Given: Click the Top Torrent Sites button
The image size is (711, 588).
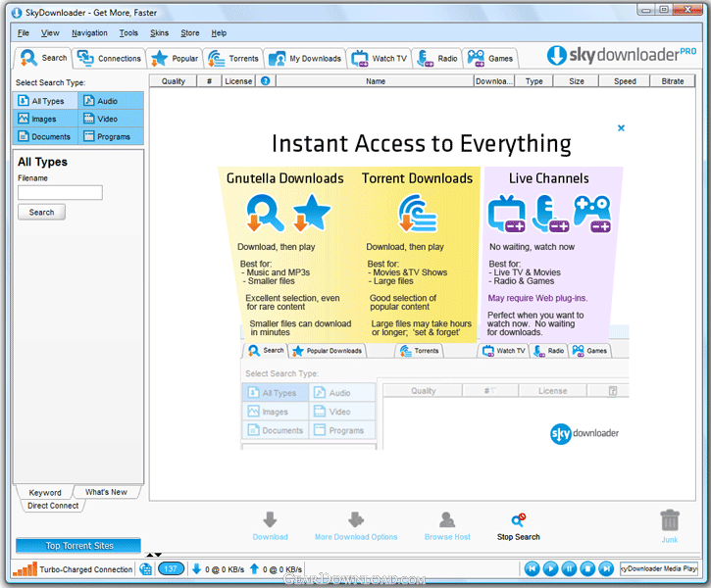Looking at the screenshot, I should (78, 546).
